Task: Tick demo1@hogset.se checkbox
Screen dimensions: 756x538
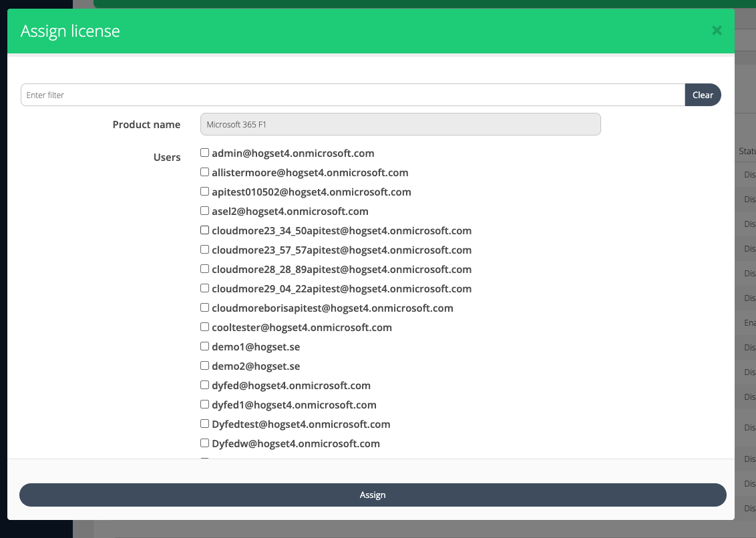Action: (x=205, y=346)
